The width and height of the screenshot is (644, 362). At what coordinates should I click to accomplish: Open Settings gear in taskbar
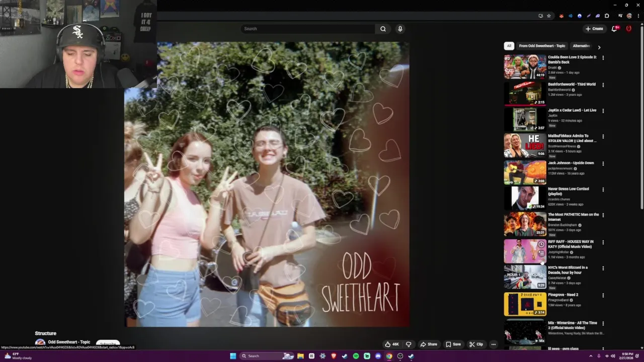[x=323, y=356]
